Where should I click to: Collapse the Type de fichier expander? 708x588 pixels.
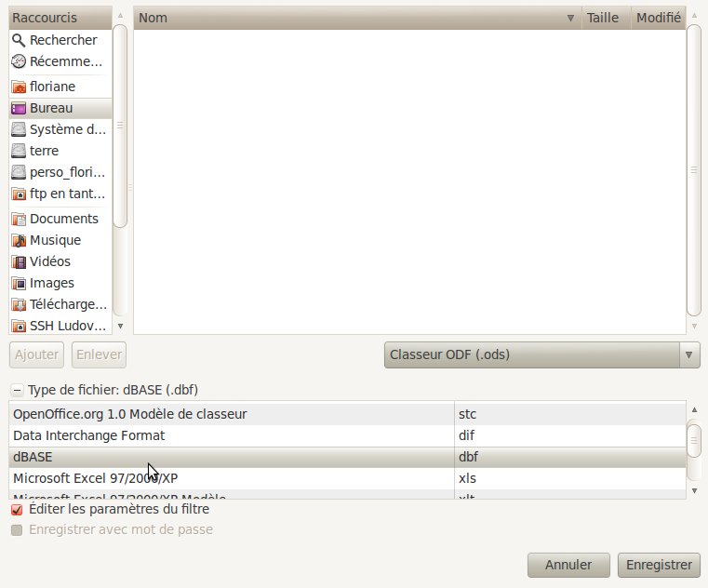tap(16, 390)
